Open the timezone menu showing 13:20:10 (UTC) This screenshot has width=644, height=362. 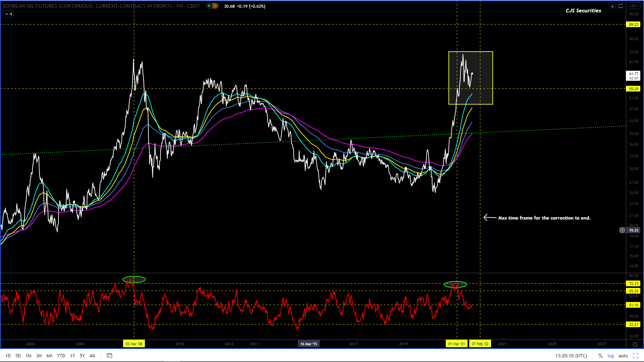[x=571, y=356]
